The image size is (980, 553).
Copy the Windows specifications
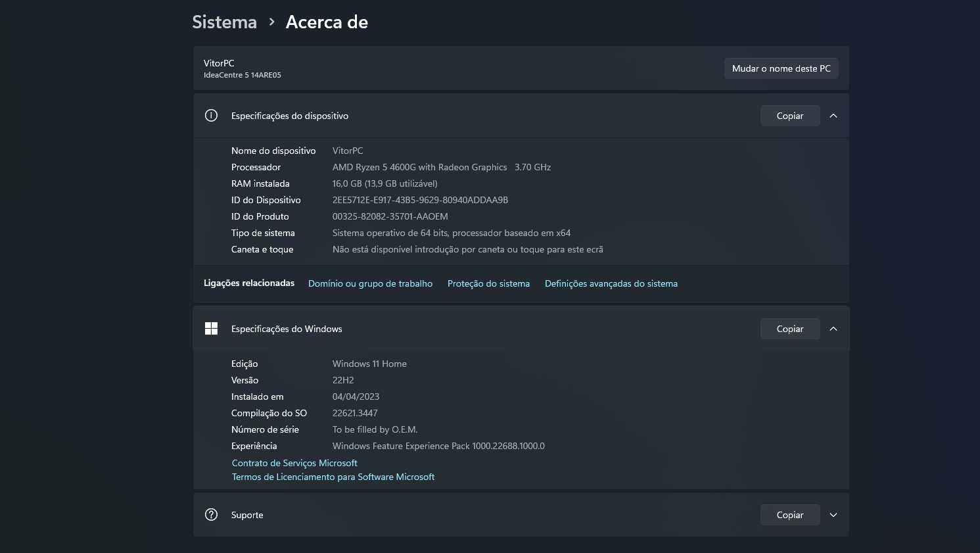coord(790,329)
